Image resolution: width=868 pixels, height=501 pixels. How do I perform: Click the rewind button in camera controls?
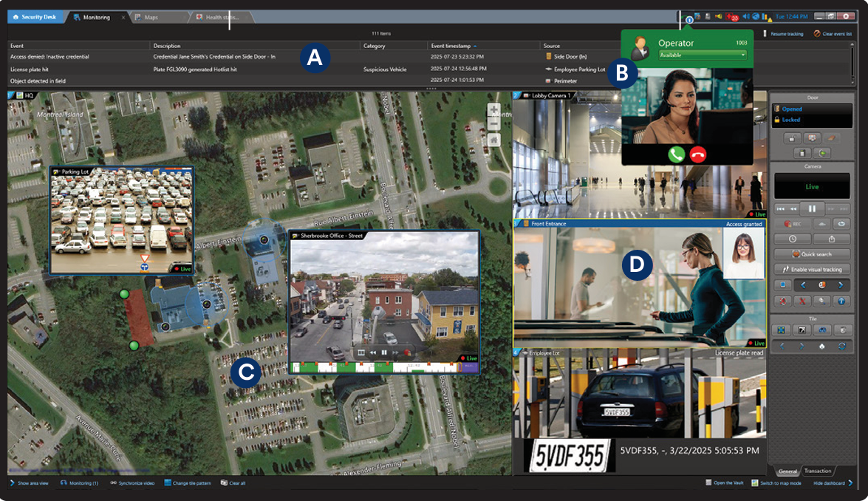tap(793, 208)
